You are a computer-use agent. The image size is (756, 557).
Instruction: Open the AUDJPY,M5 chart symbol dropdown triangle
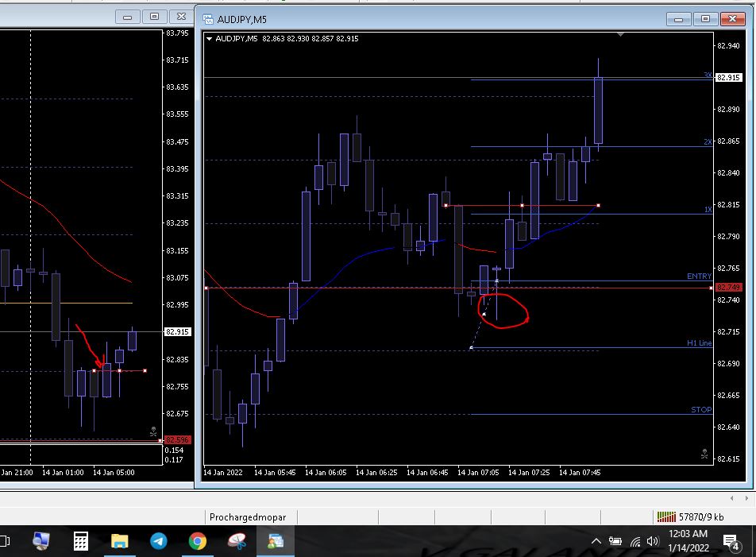(210, 39)
